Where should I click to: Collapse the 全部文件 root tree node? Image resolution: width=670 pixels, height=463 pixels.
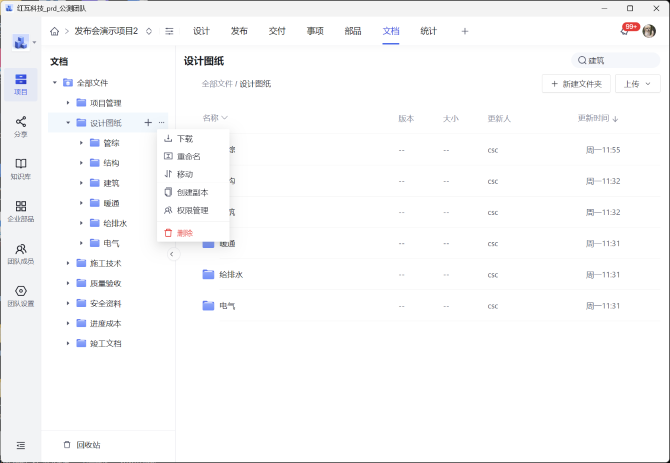click(x=55, y=83)
